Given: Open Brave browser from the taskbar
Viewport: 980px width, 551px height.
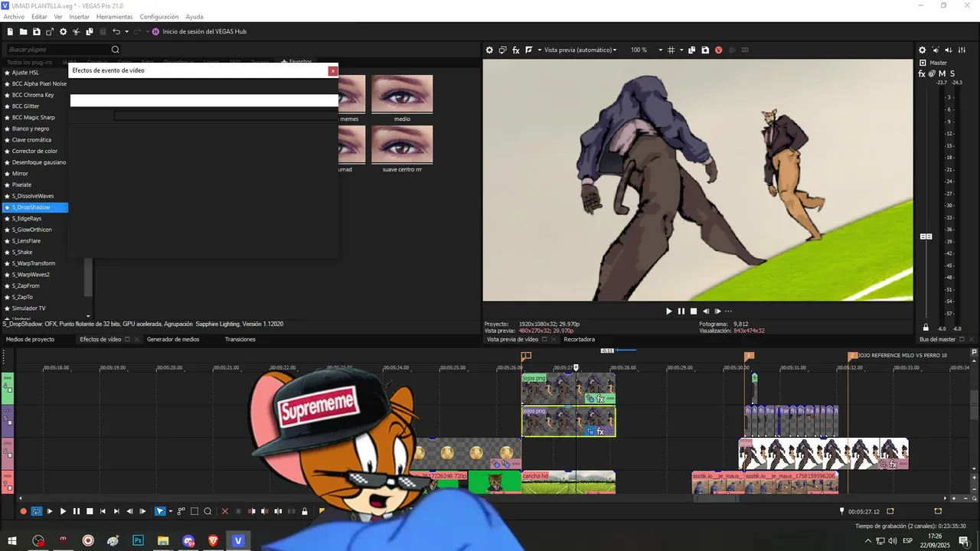Looking at the screenshot, I should point(213,540).
